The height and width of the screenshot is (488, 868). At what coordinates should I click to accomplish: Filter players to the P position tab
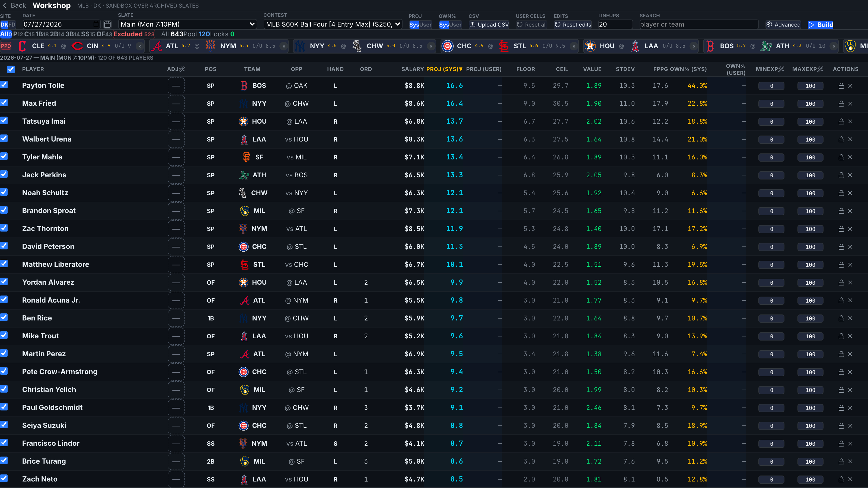18,34
